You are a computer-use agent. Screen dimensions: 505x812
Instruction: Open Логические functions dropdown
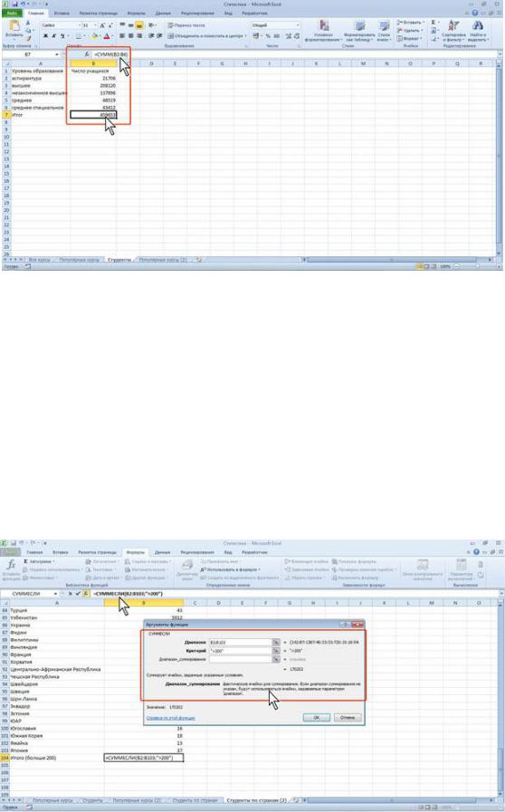coord(100,561)
